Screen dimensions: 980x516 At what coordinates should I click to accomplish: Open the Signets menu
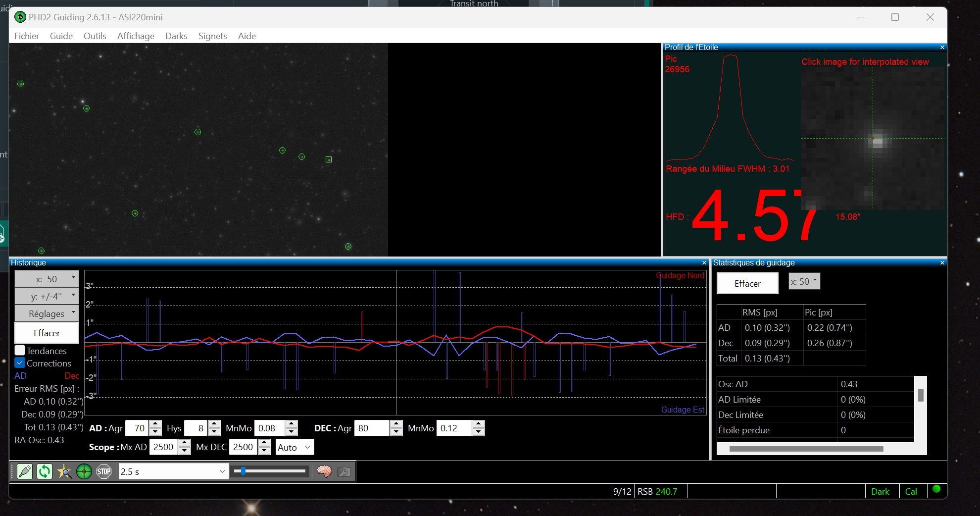212,36
